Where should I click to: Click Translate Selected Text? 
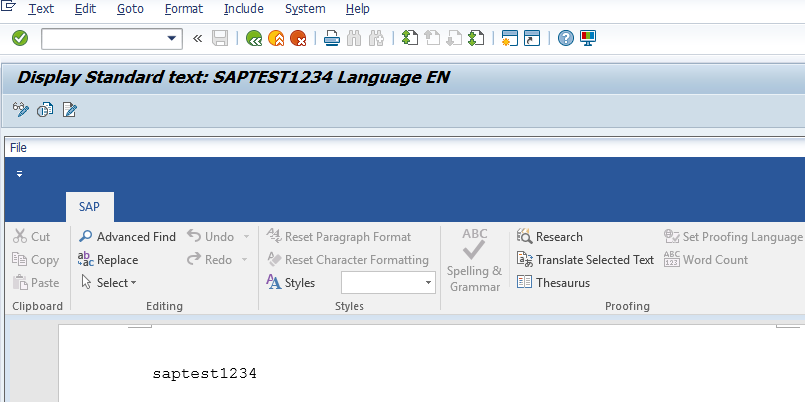coord(585,260)
